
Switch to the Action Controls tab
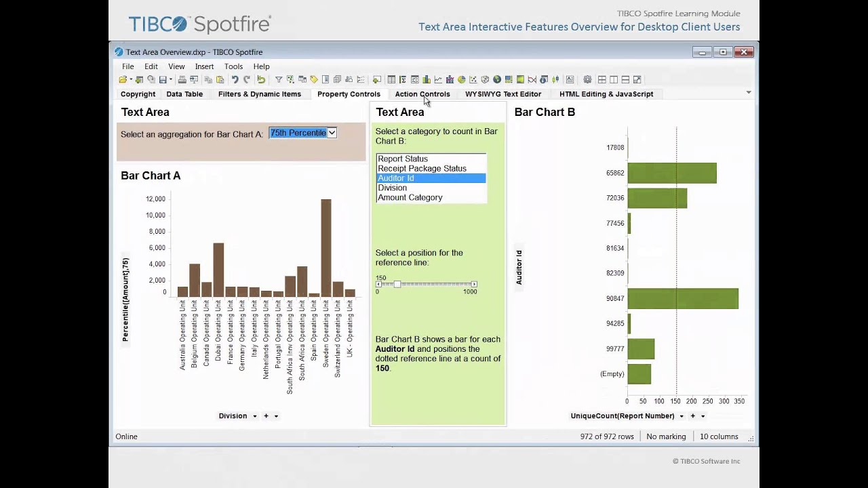[422, 94]
